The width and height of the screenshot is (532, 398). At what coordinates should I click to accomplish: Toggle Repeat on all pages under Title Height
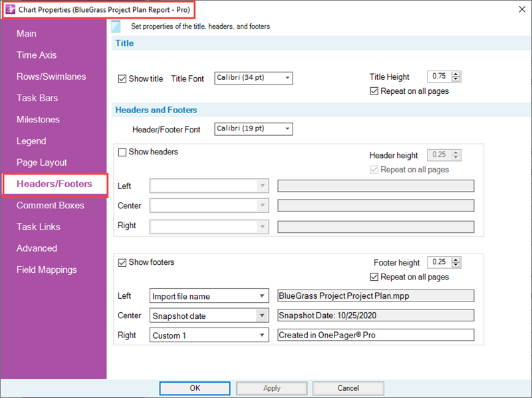coord(374,91)
